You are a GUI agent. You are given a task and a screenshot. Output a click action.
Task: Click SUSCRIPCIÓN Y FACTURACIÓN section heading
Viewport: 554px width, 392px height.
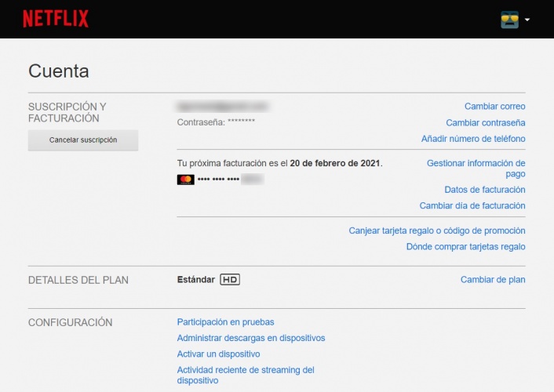(67, 112)
